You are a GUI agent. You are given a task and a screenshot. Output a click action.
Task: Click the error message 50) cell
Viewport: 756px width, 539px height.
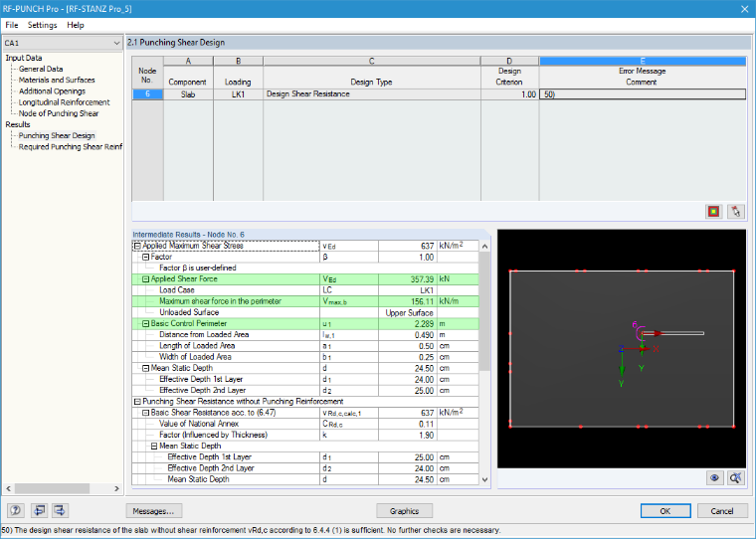pyautogui.click(x=643, y=94)
